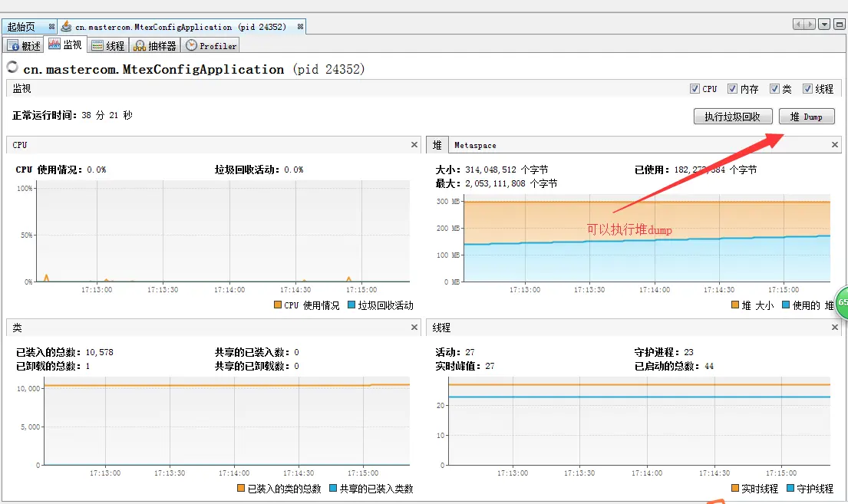Switch to the Metaspace sub-tab
This screenshot has height=504, width=848.
click(x=475, y=145)
